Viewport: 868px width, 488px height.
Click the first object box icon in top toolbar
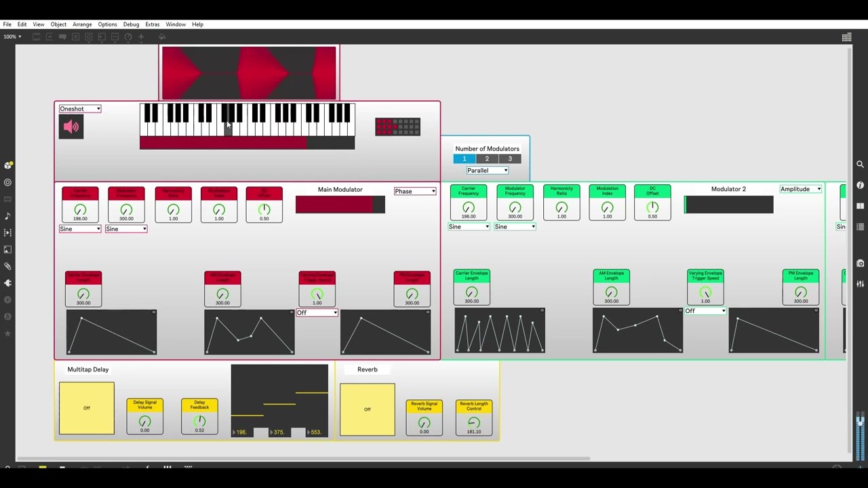pyautogui.click(x=37, y=37)
